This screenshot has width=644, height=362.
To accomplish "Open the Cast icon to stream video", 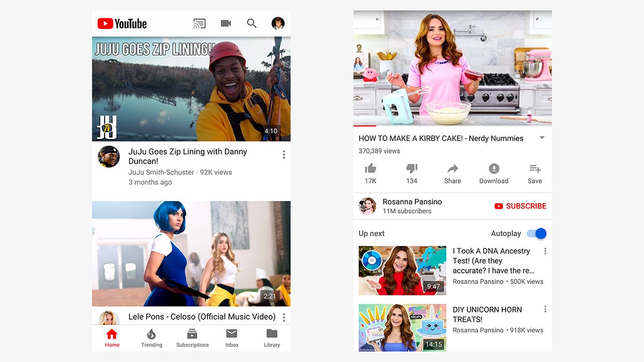I will (199, 23).
